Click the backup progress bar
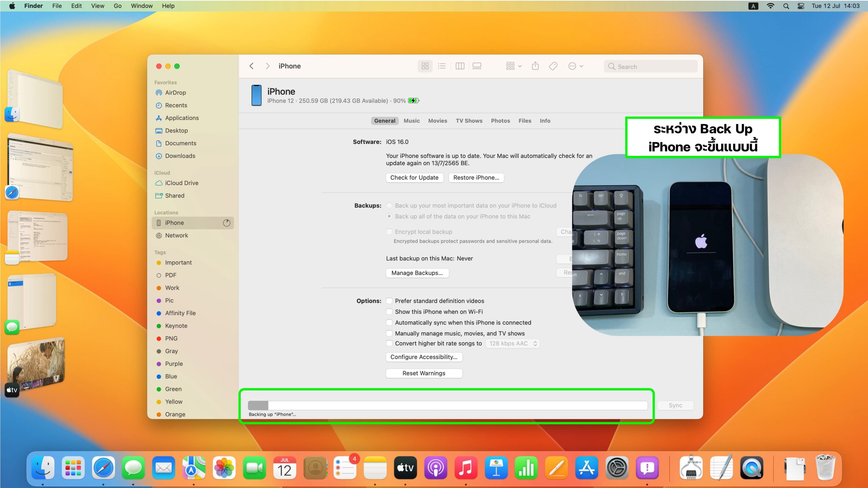This screenshot has height=488, width=868. [x=448, y=405]
